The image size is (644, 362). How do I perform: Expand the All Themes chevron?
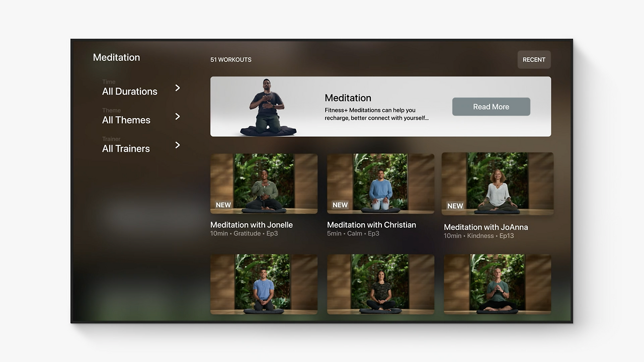pyautogui.click(x=178, y=117)
